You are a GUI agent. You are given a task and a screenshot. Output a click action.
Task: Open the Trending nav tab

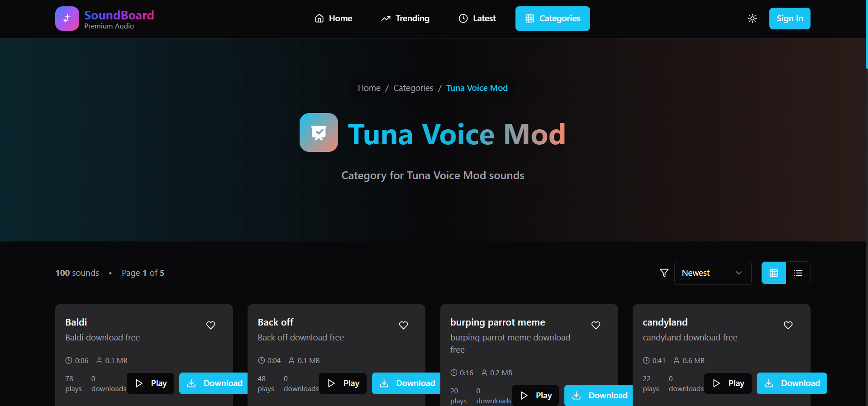[x=405, y=19]
